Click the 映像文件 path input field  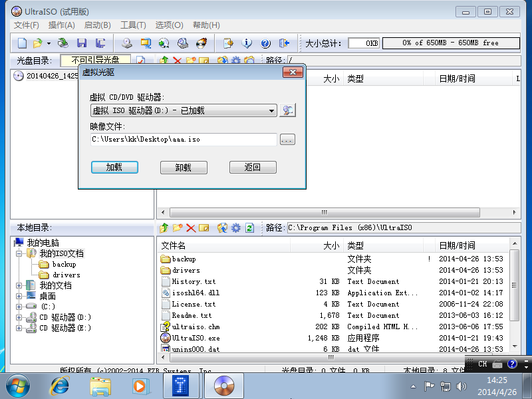coord(184,140)
